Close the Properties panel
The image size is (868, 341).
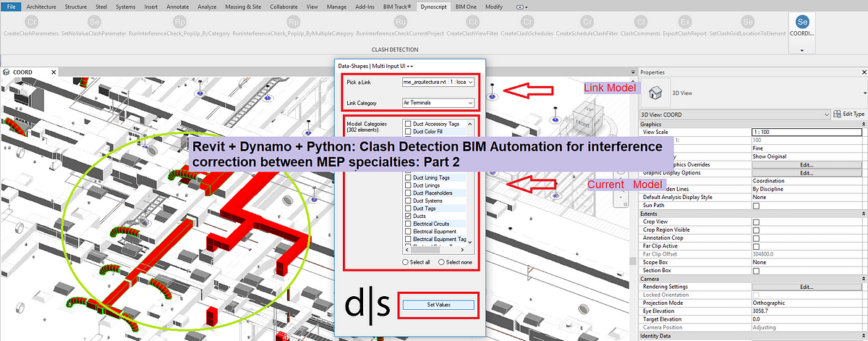click(862, 72)
